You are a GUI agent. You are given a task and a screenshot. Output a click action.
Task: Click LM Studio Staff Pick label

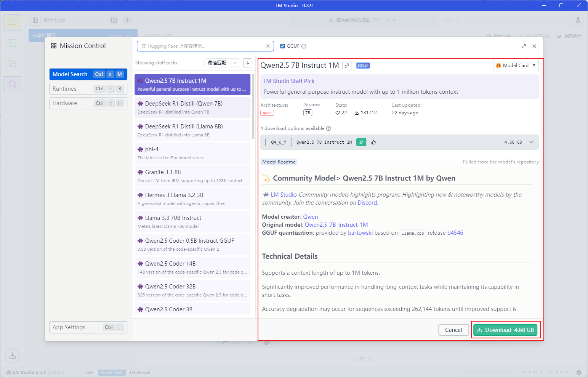[x=289, y=81]
